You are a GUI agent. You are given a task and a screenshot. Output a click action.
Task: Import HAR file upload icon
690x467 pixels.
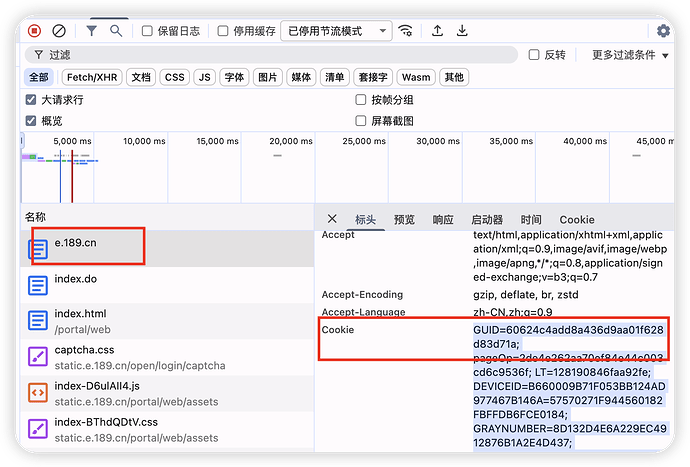tap(437, 31)
